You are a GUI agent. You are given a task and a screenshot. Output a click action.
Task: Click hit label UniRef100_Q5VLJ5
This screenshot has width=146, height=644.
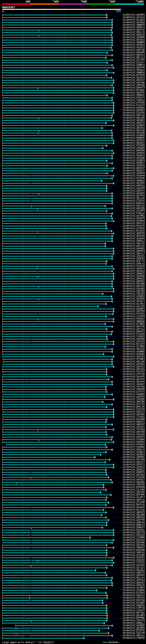point(134,32)
